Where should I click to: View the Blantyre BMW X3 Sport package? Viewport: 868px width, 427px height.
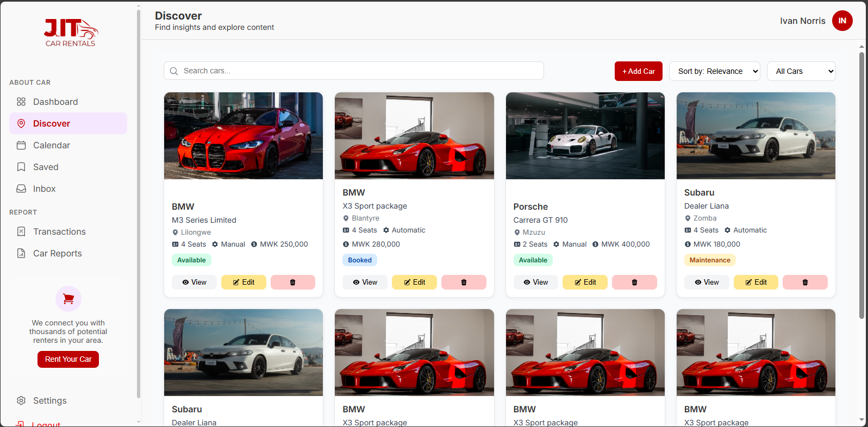coord(365,282)
